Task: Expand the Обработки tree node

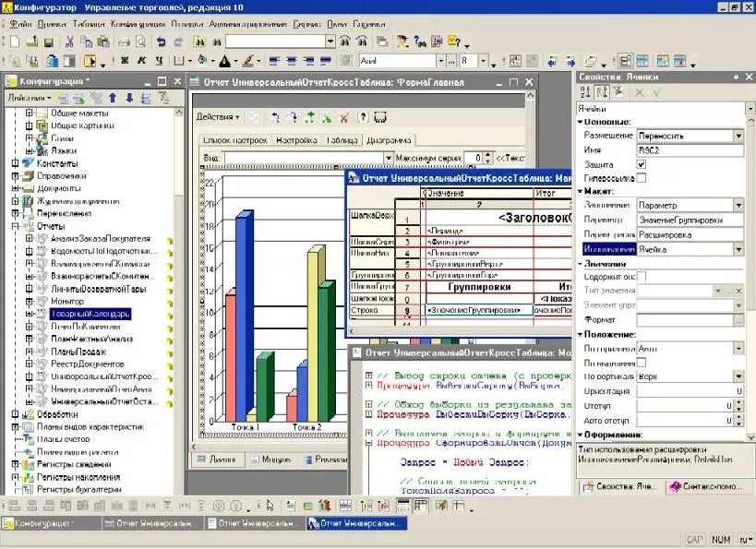Action: coord(15,414)
